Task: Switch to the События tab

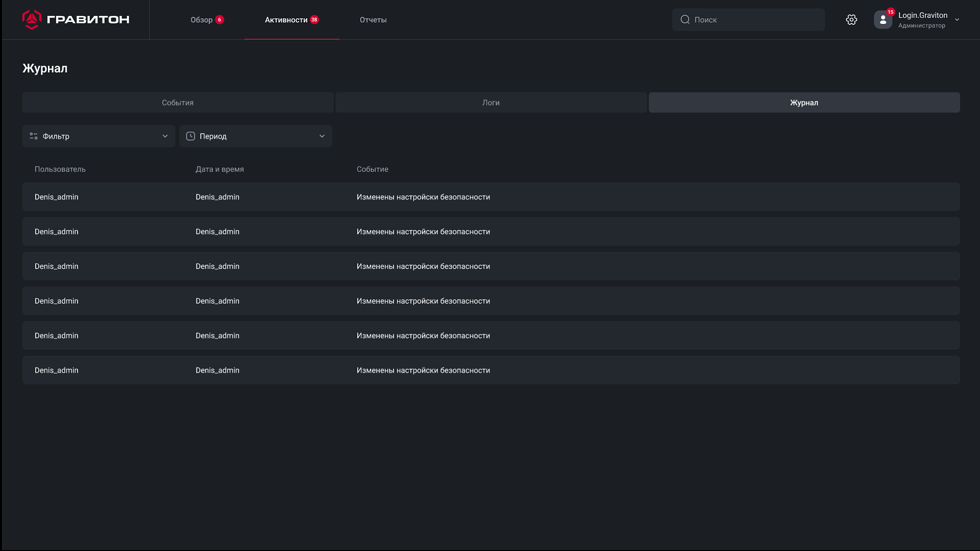Action: pyautogui.click(x=178, y=103)
